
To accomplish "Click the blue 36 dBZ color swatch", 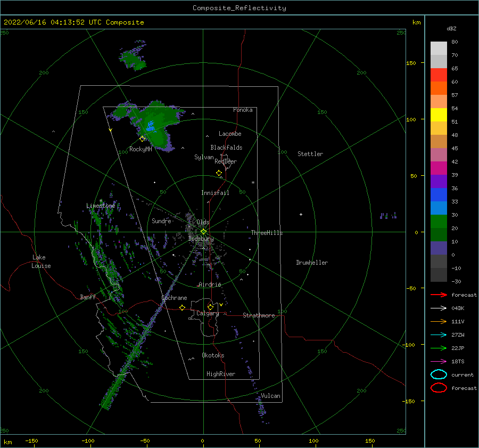I will [439, 194].
